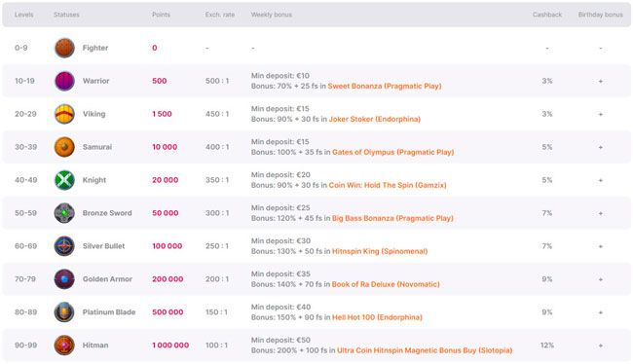The image size is (633, 364).
Task: Open Coin Win: Hold The Spin link
Action: 388,185
